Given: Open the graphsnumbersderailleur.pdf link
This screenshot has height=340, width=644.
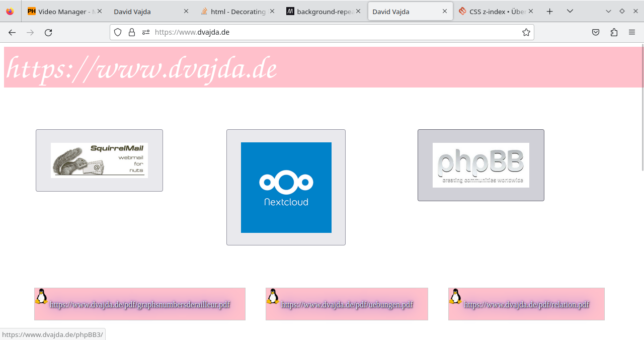Looking at the screenshot, I should tap(140, 305).
